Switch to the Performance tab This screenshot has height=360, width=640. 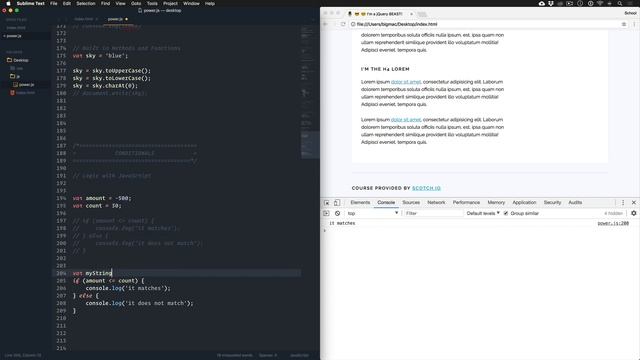(x=466, y=202)
